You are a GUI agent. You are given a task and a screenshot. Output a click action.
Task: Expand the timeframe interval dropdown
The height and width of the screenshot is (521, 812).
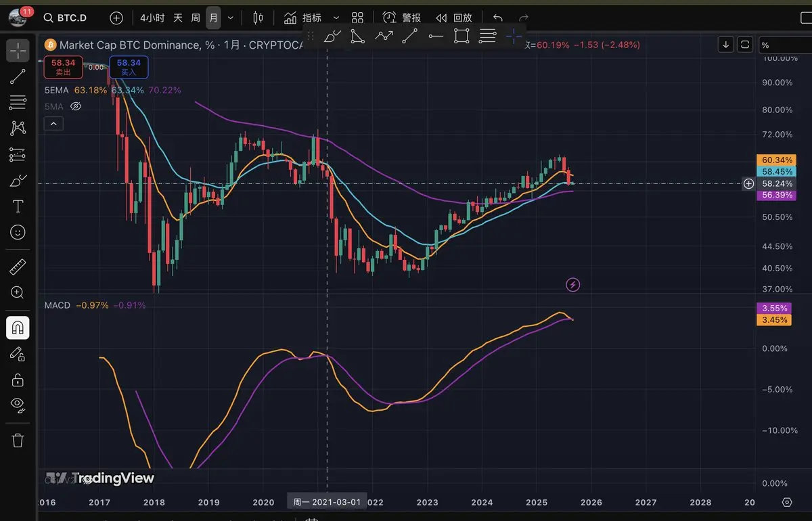click(x=231, y=18)
